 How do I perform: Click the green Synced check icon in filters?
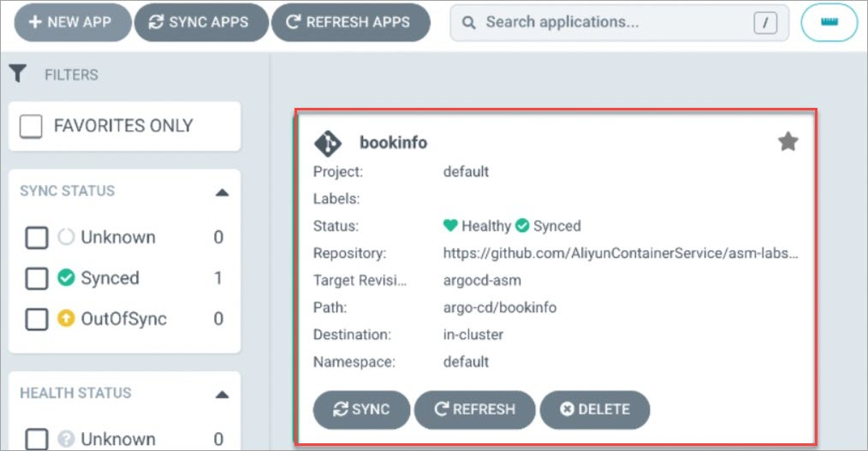tap(66, 277)
